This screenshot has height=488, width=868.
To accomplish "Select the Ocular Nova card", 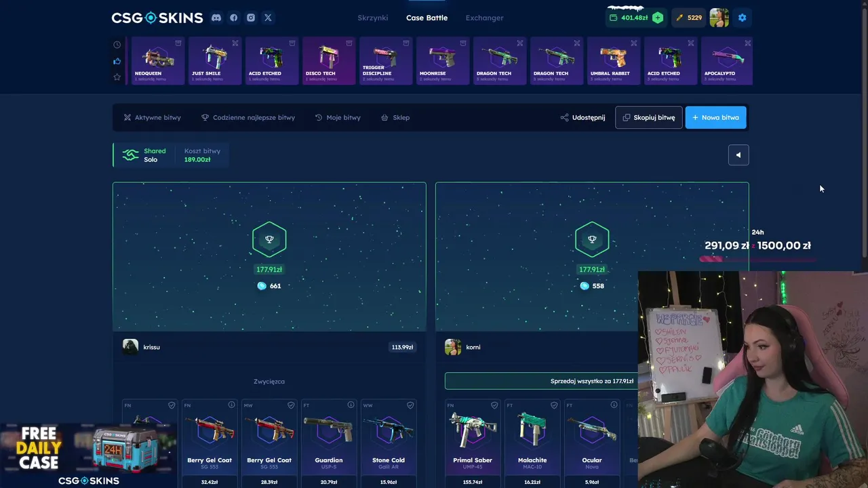I will (x=592, y=443).
